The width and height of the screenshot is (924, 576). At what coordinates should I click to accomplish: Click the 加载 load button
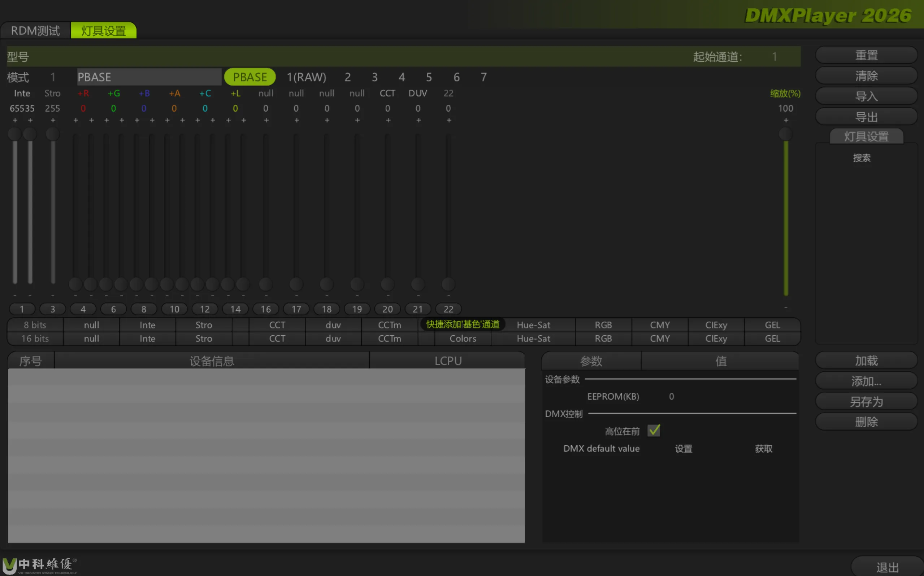click(866, 361)
